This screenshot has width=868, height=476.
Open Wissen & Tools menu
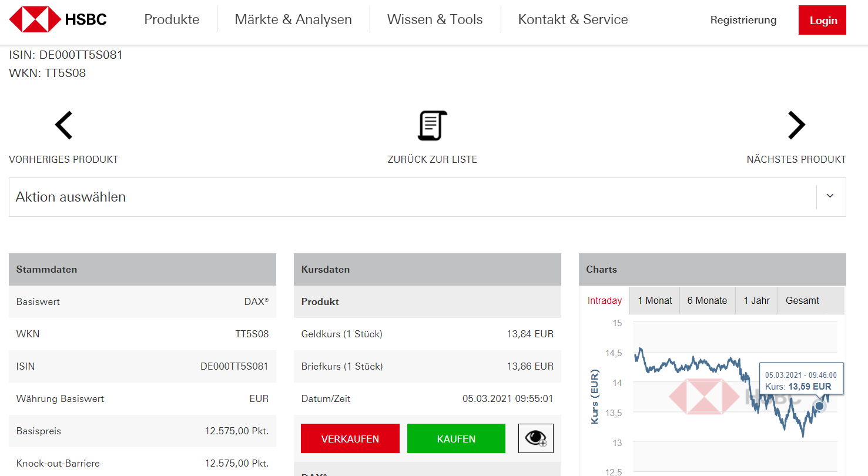pyautogui.click(x=435, y=19)
